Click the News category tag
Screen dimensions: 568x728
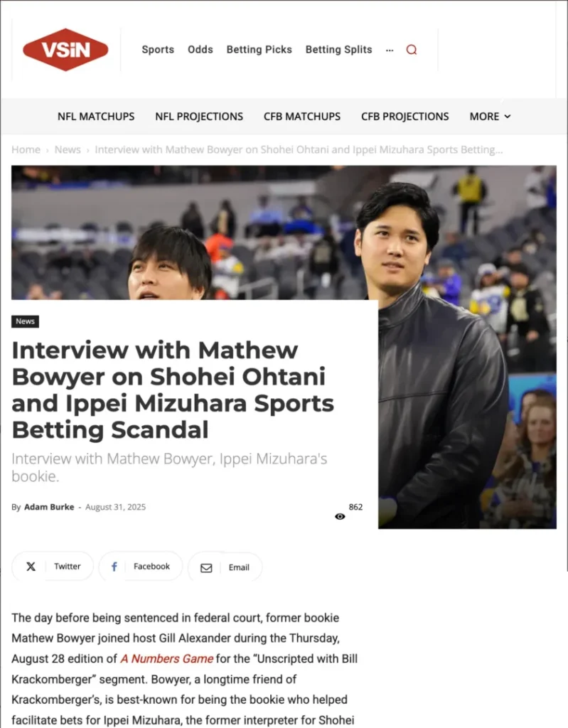tap(25, 321)
